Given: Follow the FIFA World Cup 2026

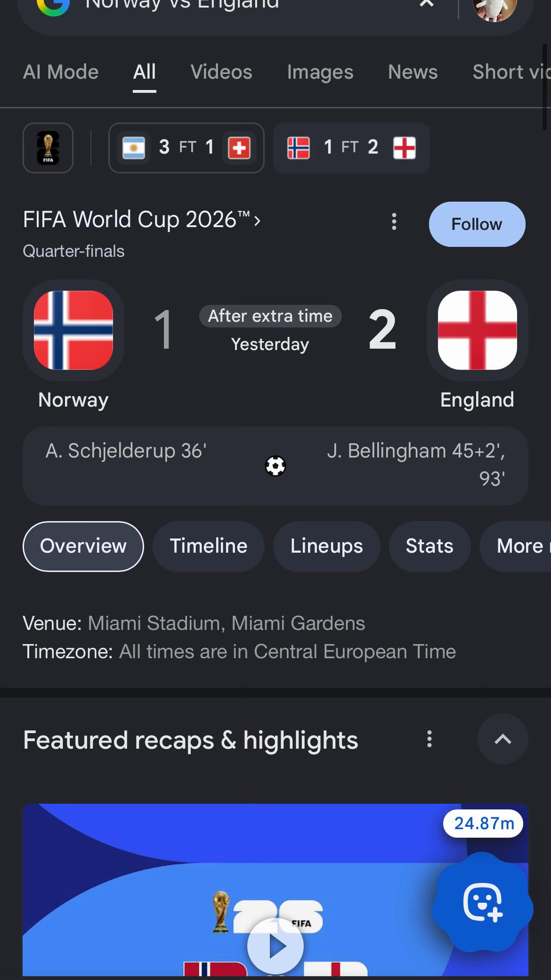Looking at the screenshot, I should pyautogui.click(x=477, y=224).
